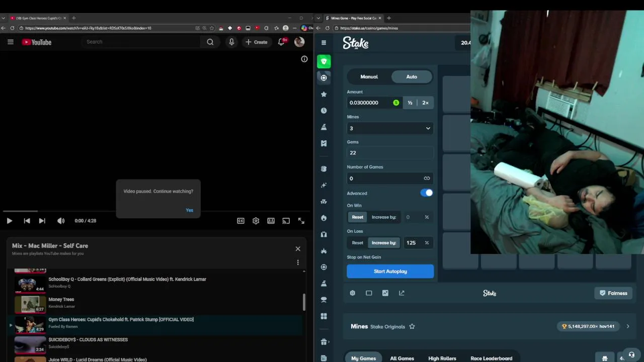The height and width of the screenshot is (362, 644).
Task: Close the Mac Miller mix playlist panel
Action: point(298,248)
